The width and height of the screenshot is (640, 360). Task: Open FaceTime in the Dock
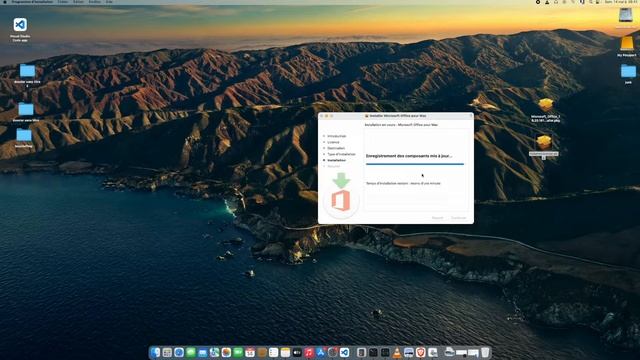(238, 352)
